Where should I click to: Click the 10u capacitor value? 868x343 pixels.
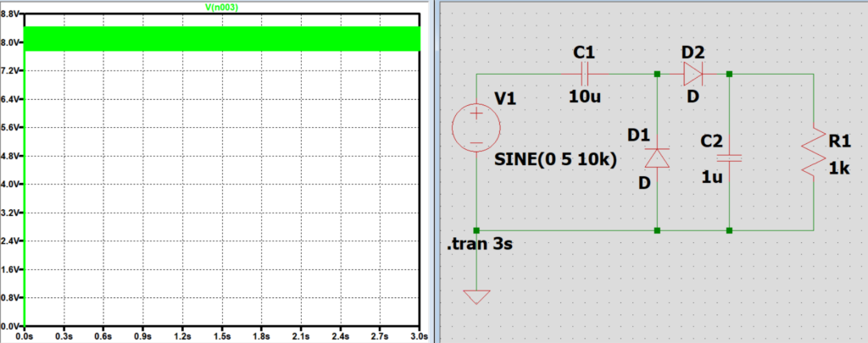(x=584, y=97)
